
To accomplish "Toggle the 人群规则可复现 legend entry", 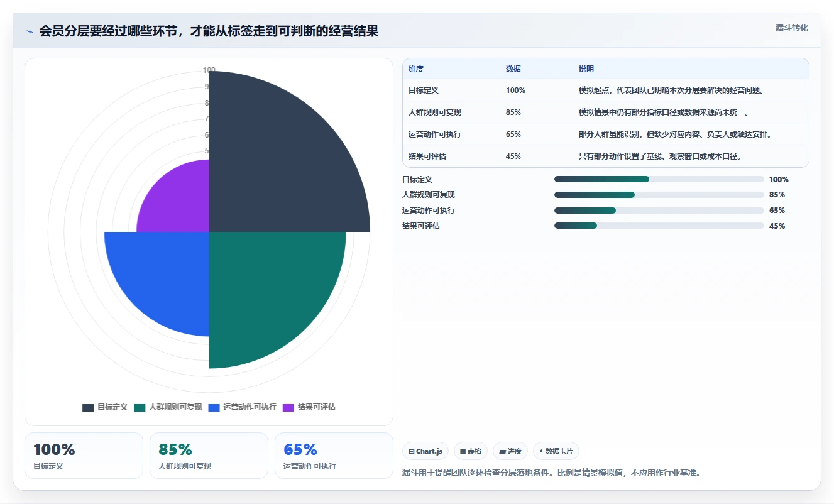I will click(168, 407).
